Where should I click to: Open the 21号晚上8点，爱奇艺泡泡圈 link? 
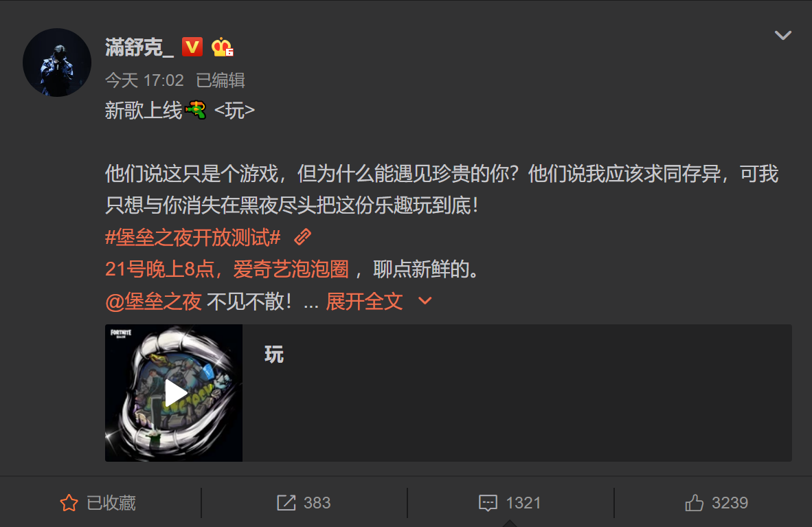pyautogui.click(x=227, y=269)
